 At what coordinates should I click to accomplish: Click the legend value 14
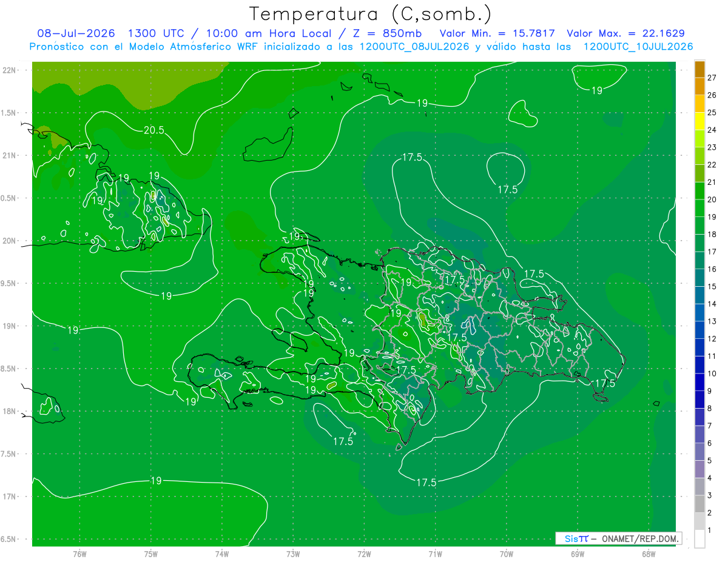tap(712, 304)
